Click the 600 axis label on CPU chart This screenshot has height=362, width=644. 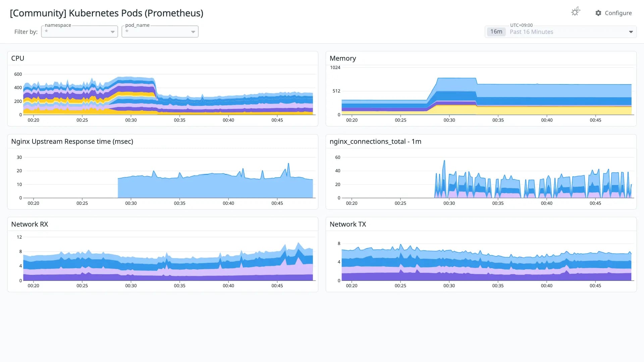[x=18, y=74]
